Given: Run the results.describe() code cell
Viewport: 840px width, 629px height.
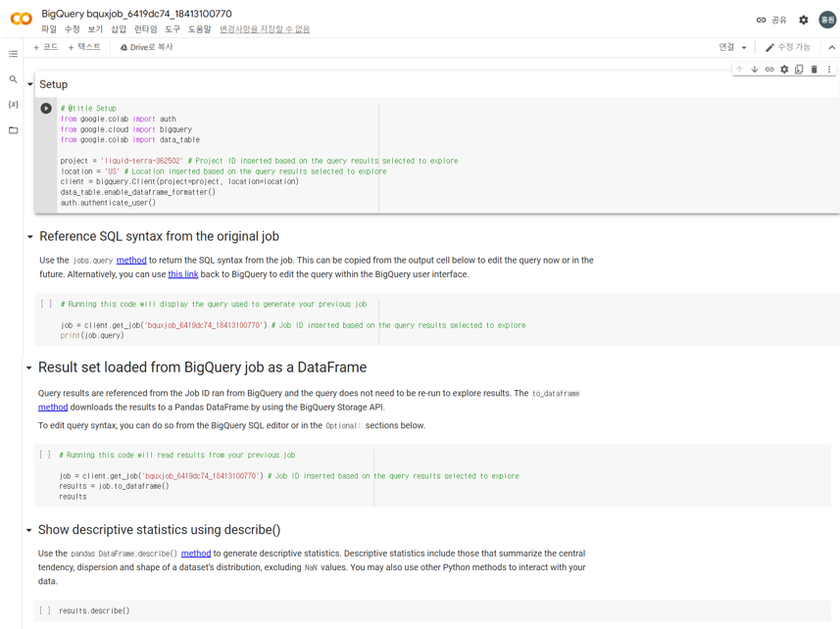Looking at the screenshot, I should coord(45,610).
